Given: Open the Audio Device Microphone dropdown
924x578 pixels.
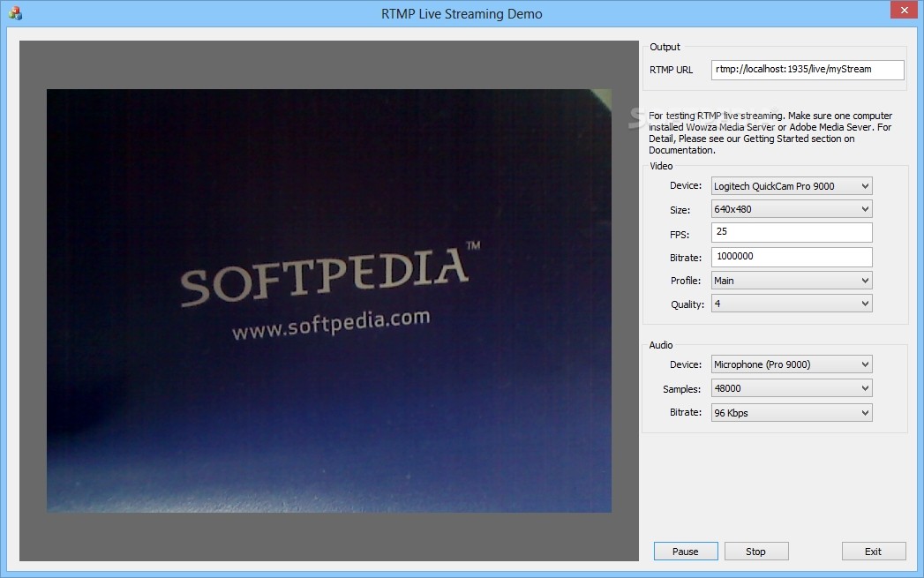Looking at the screenshot, I should click(x=792, y=364).
